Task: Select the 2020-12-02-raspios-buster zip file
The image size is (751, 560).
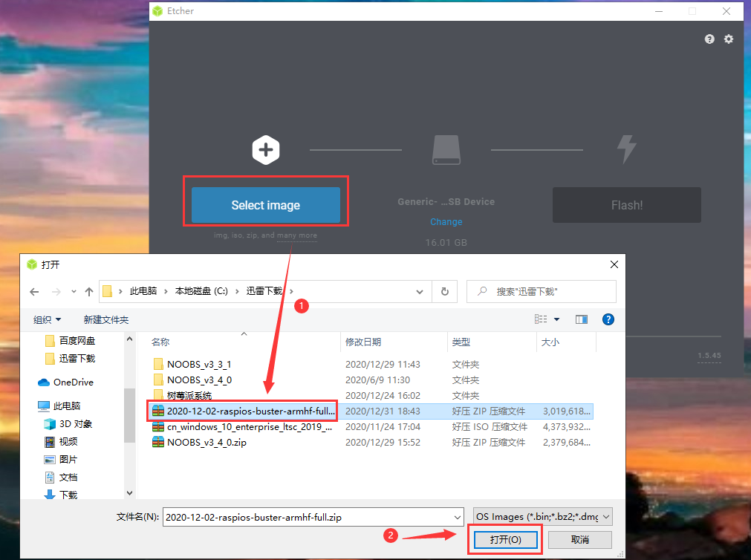Action: coord(245,410)
